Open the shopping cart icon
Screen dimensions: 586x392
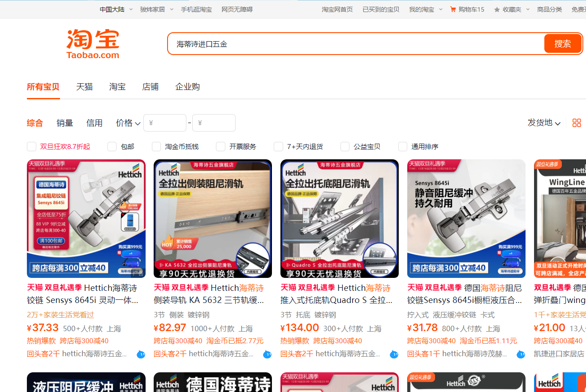click(x=453, y=9)
